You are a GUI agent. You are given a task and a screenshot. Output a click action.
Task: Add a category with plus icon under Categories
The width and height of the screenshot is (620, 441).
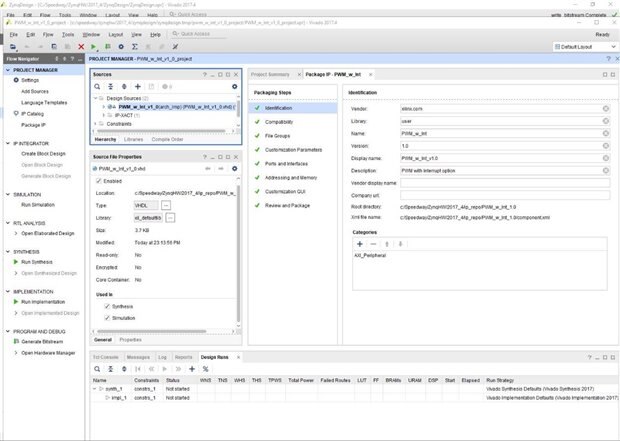360,243
